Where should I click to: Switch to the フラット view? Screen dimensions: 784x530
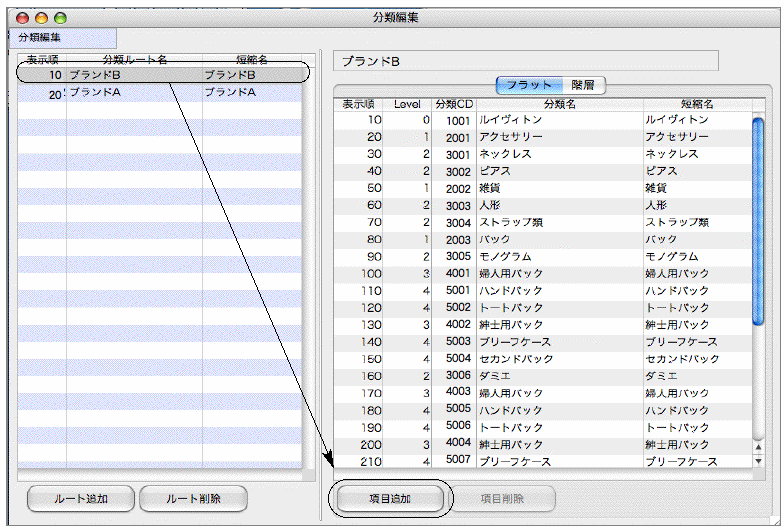point(529,85)
